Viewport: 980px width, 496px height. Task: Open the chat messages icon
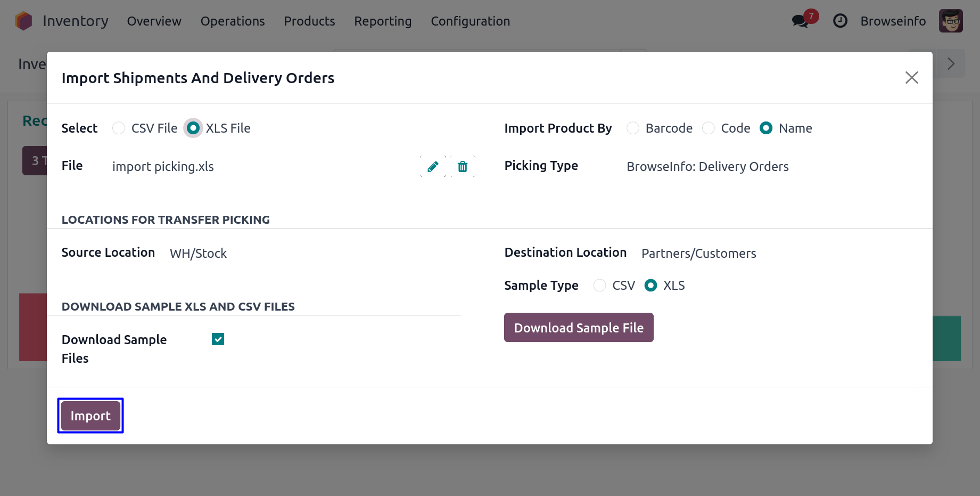(800, 21)
